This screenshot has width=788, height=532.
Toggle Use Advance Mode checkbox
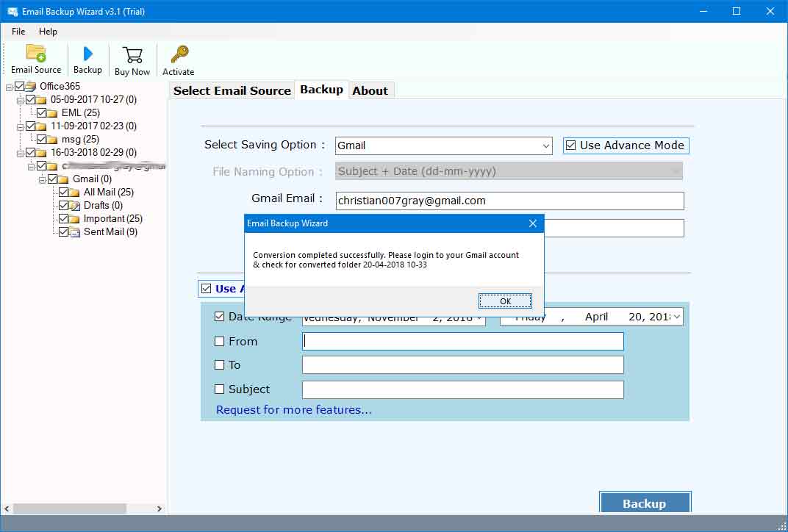(570, 145)
